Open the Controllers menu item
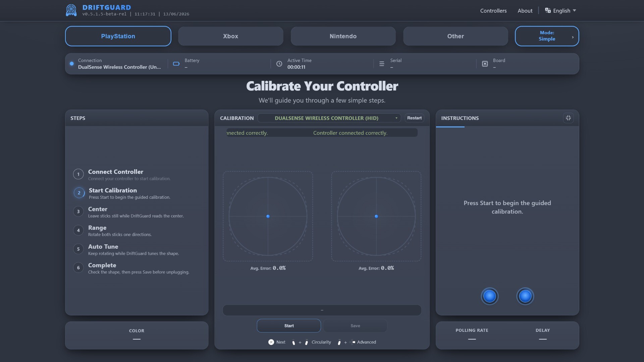Image resolution: width=644 pixels, height=362 pixels. tap(493, 11)
